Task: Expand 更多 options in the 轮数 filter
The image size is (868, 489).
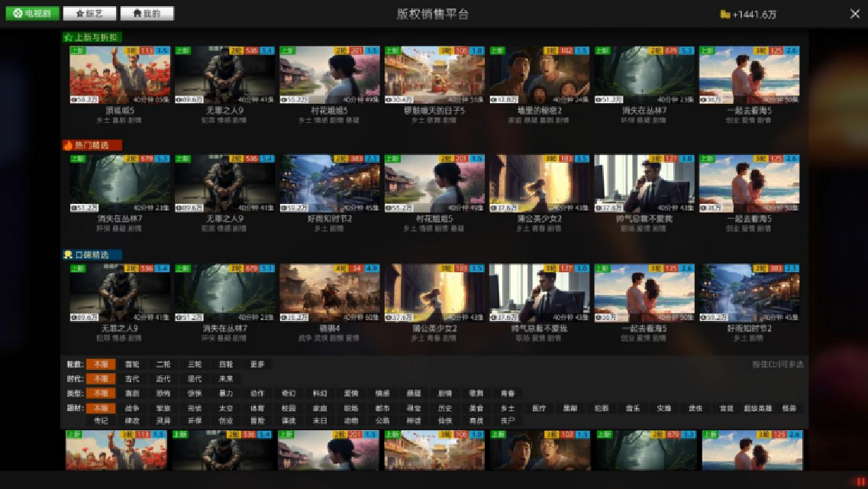Action: coord(257,365)
